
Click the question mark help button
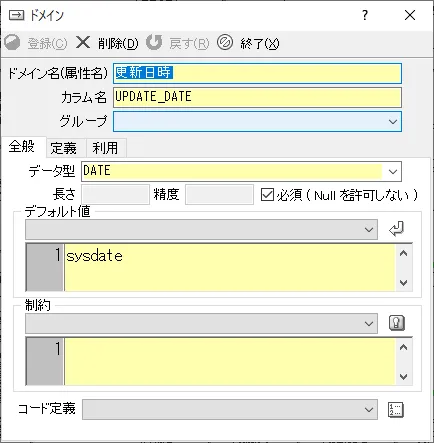tap(365, 15)
